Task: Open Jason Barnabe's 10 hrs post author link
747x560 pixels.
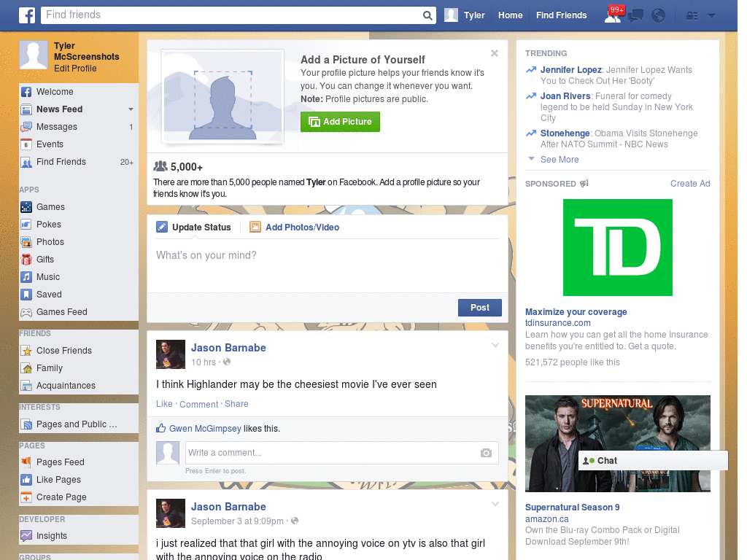Action: click(228, 348)
